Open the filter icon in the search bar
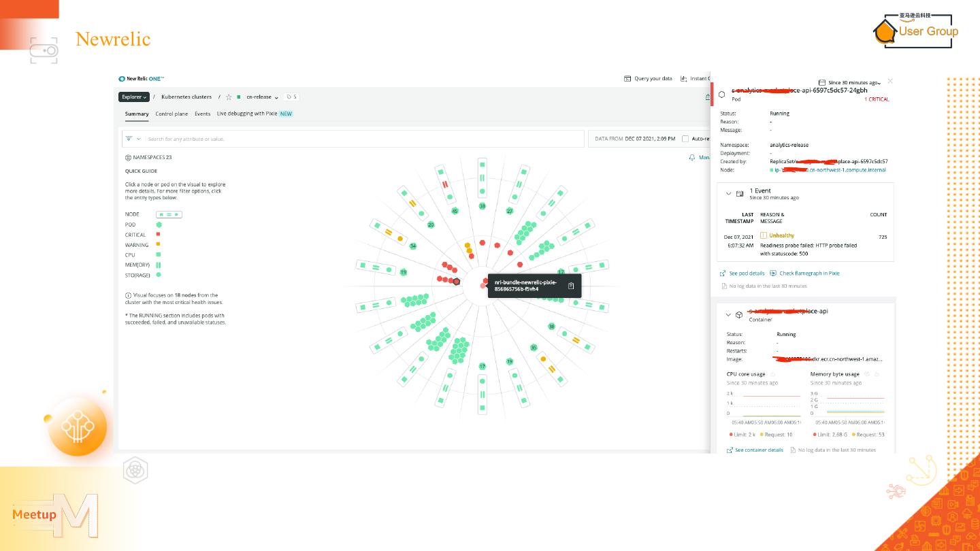Image resolution: width=980 pixels, height=551 pixels. point(129,139)
